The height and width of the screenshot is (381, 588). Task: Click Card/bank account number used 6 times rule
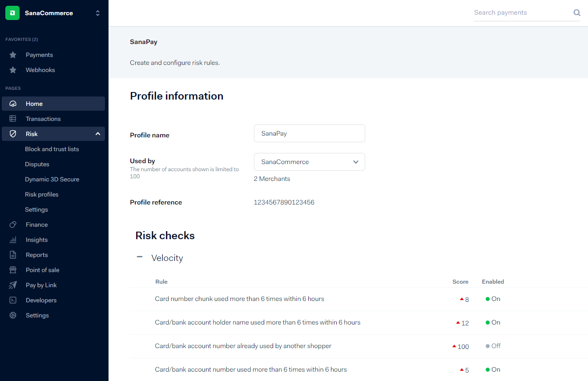pos(251,369)
